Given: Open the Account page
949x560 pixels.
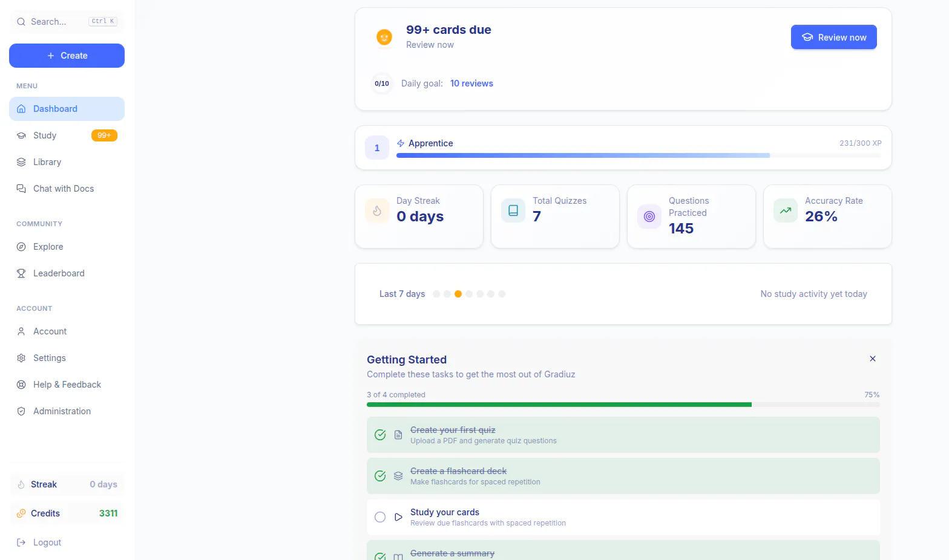Looking at the screenshot, I should click(x=67, y=331).
